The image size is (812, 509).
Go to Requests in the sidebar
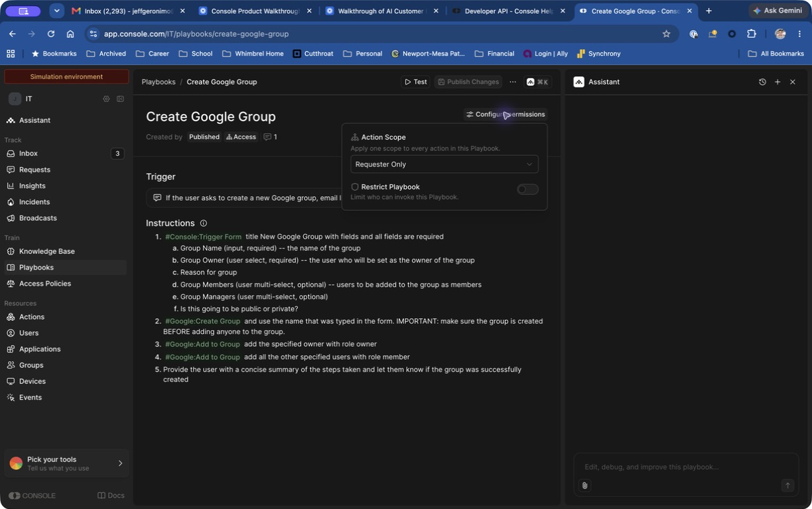(64, 170)
